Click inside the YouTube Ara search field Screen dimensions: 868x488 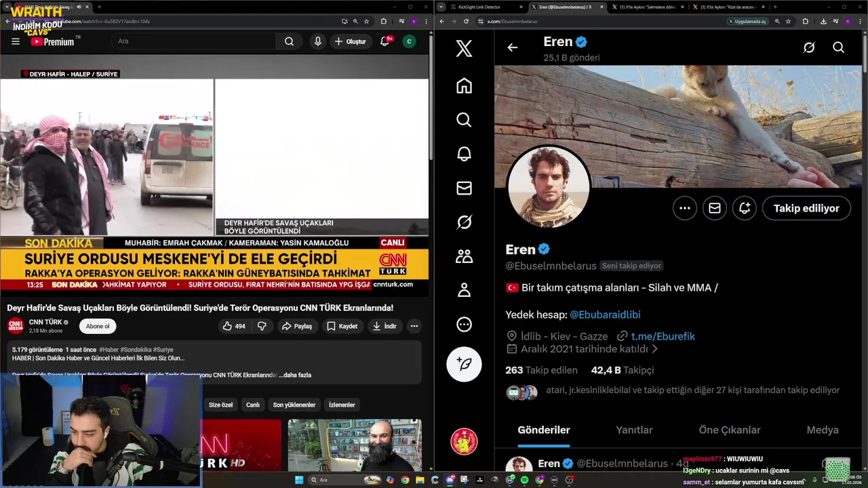click(x=194, y=41)
